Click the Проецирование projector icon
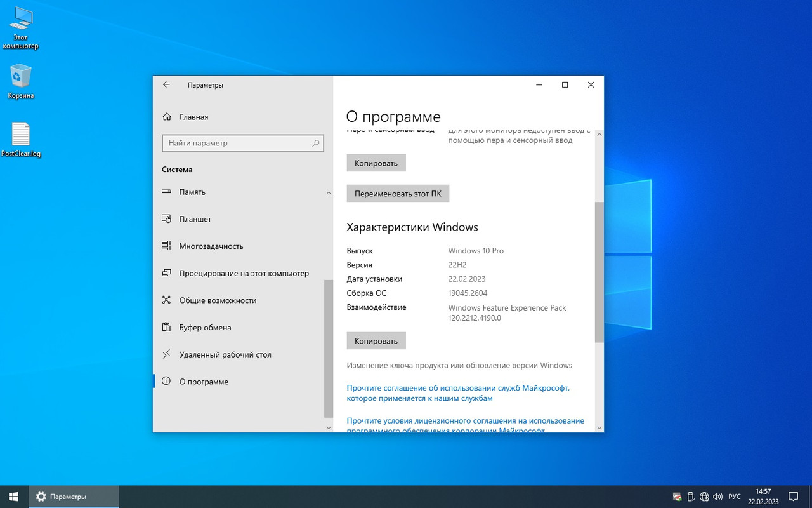 pyautogui.click(x=166, y=273)
